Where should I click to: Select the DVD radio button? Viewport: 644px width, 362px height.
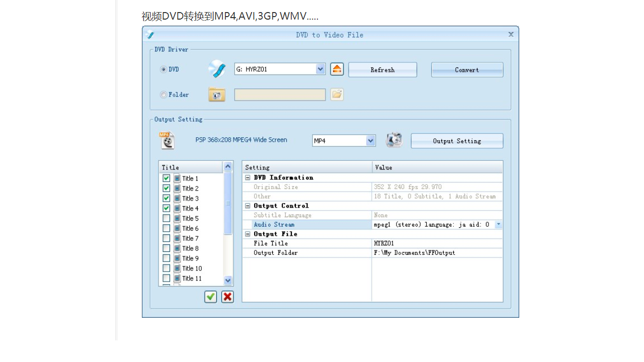tap(164, 70)
